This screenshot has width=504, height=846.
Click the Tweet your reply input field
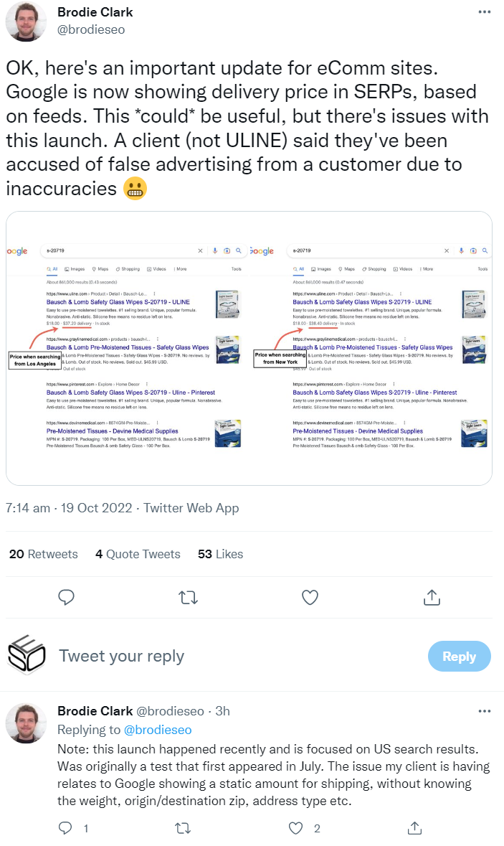point(121,656)
